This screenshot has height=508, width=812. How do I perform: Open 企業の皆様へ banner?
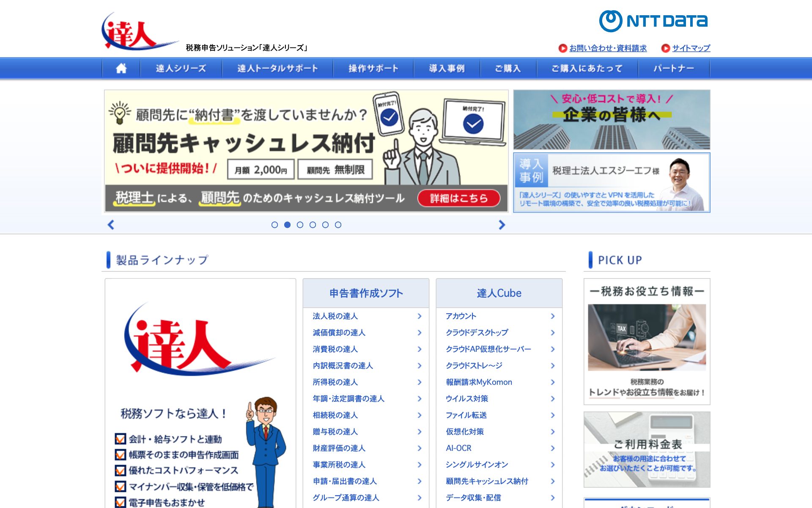tap(612, 119)
